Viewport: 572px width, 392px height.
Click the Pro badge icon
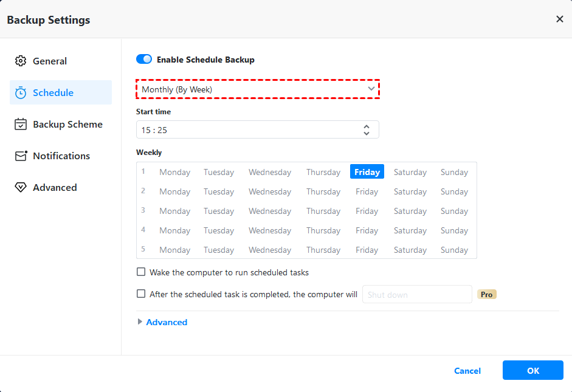[x=487, y=294]
